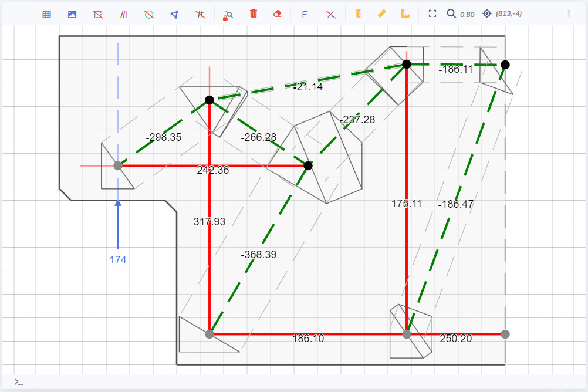Image resolution: width=588 pixels, height=392 pixels.
Task: Click the fit-to-screen frame icon
Action: pyautogui.click(x=432, y=13)
